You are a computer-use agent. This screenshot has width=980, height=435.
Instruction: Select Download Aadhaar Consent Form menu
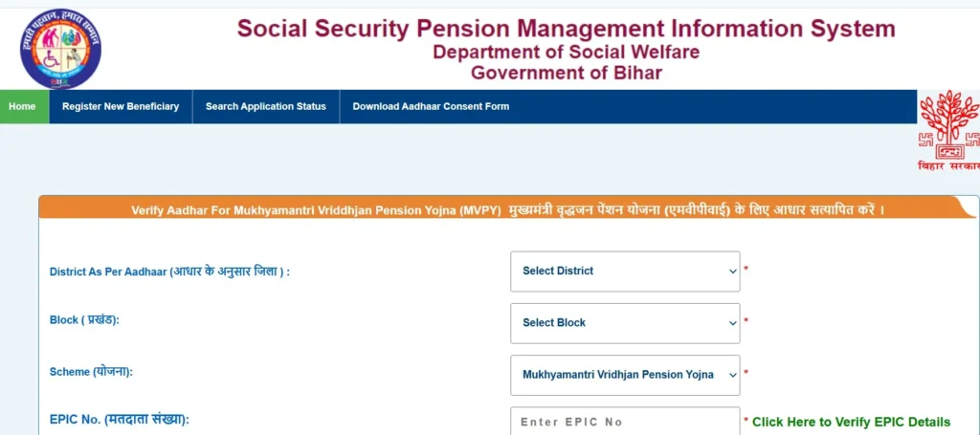(x=431, y=107)
